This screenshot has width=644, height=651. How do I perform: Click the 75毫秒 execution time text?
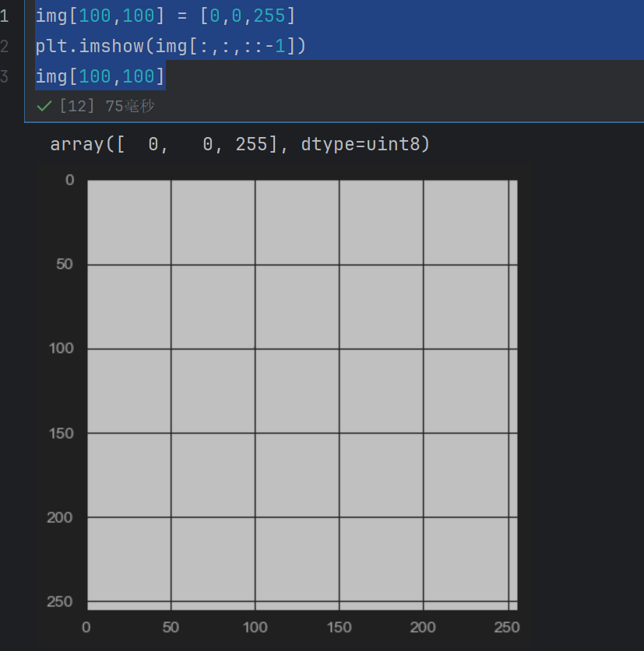[129, 106]
